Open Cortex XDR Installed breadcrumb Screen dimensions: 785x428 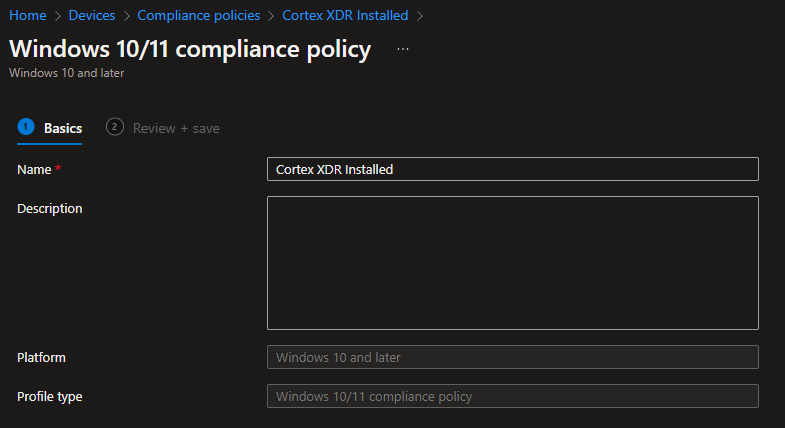(345, 16)
